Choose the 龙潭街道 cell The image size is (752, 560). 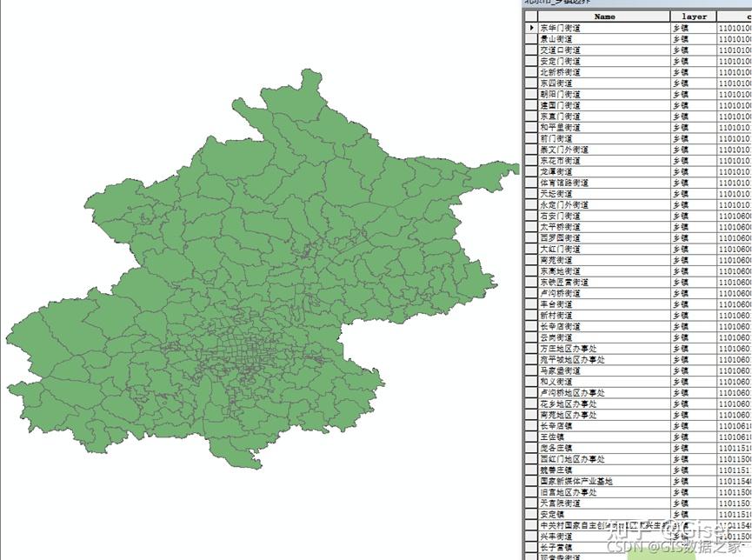604,172
